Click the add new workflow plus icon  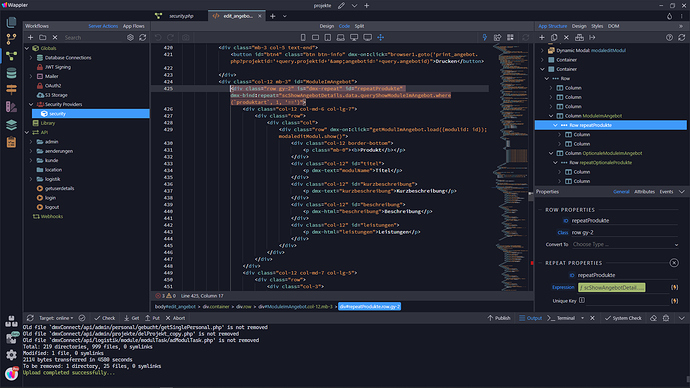[30, 37]
